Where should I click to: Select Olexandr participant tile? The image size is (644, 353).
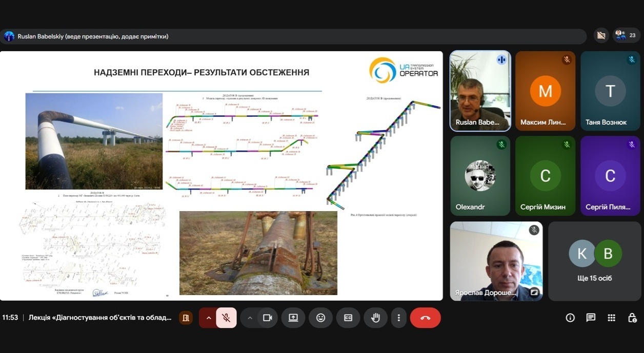point(480,176)
